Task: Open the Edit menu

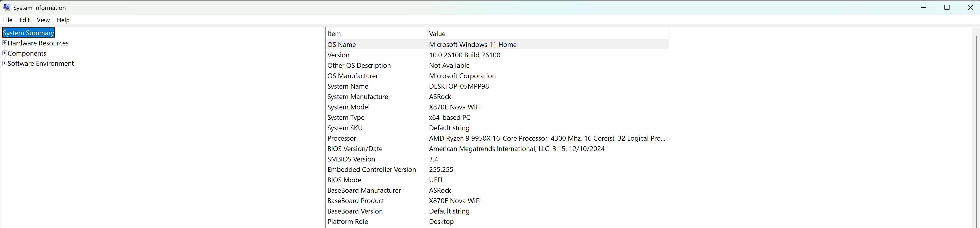Action: click(x=25, y=20)
